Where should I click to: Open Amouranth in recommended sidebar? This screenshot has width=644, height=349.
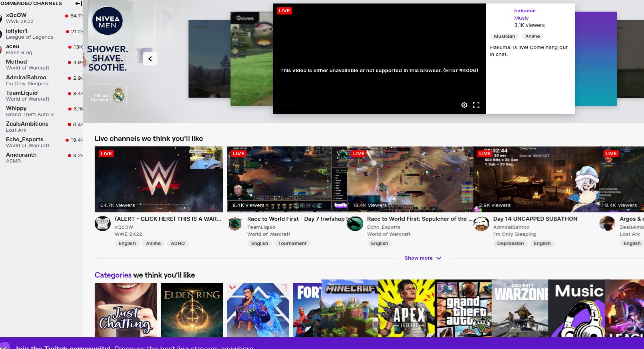tap(41, 158)
